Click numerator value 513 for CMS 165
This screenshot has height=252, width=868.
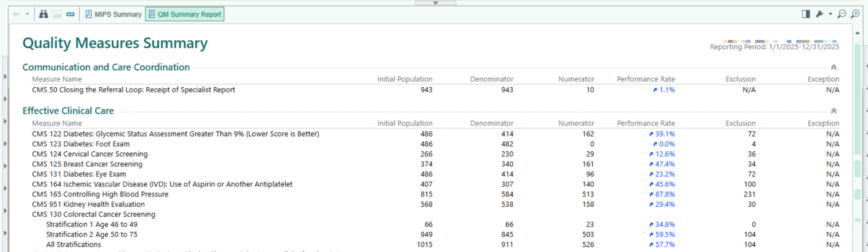pyautogui.click(x=588, y=194)
